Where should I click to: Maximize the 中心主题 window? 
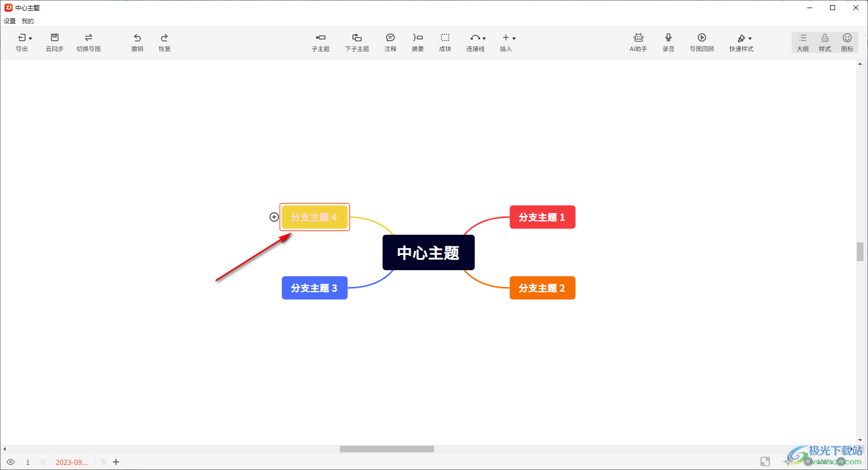point(833,8)
